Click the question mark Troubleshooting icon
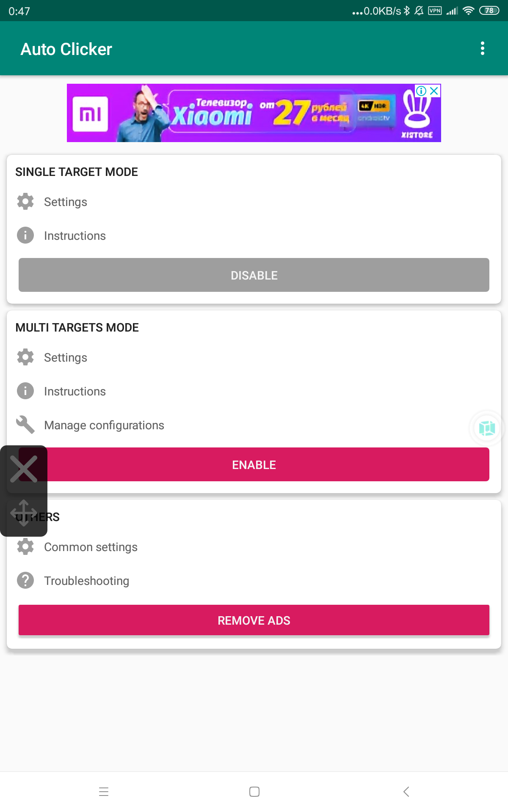 (x=25, y=580)
